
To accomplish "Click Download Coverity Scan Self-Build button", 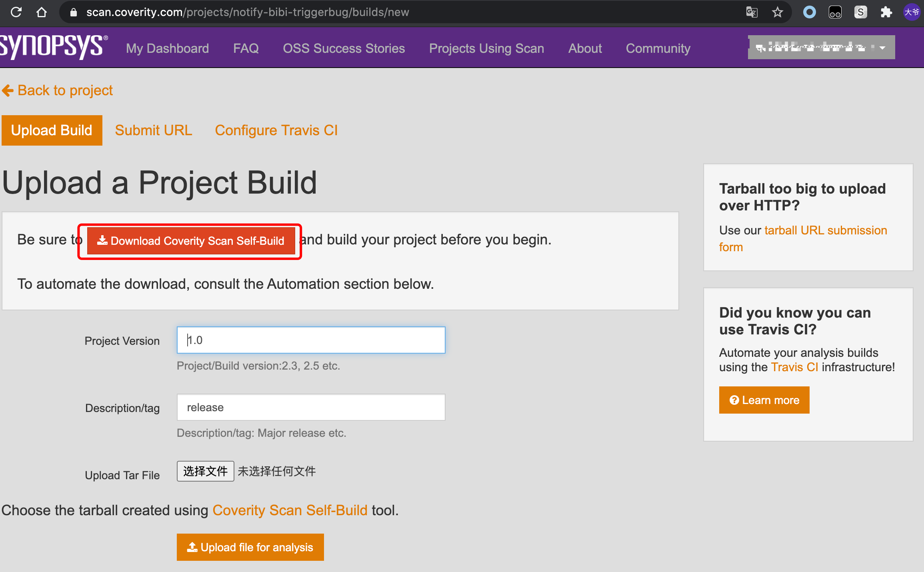I will [191, 241].
